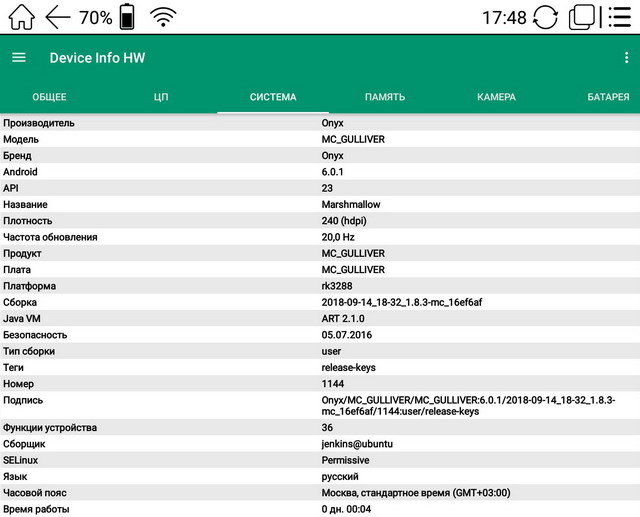Tap the 20,0 Hz refresh rate value

point(338,237)
